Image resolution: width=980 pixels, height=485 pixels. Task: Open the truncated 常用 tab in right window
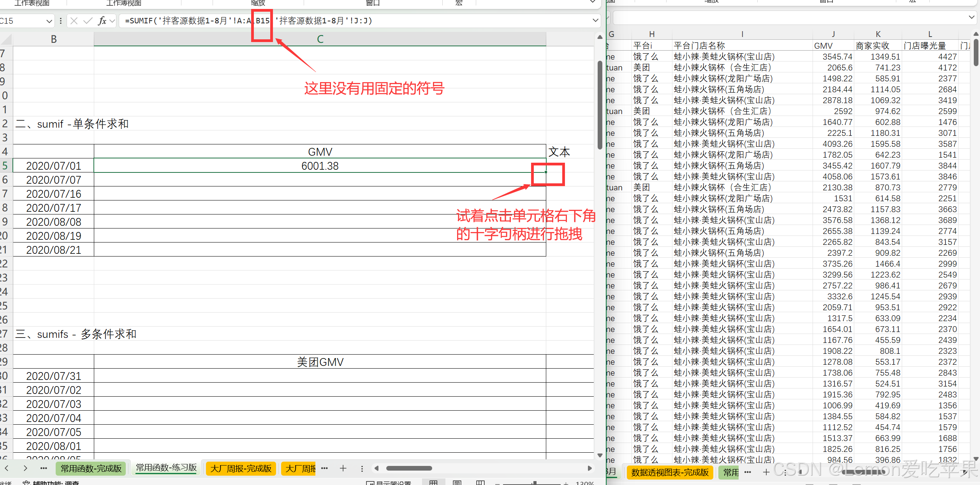pos(729,472)
